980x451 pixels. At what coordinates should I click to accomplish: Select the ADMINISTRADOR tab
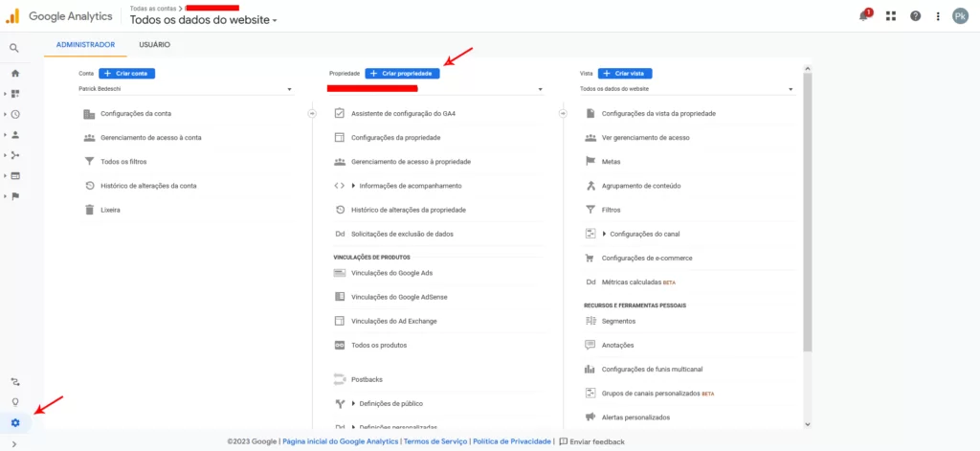coord(85,45)
